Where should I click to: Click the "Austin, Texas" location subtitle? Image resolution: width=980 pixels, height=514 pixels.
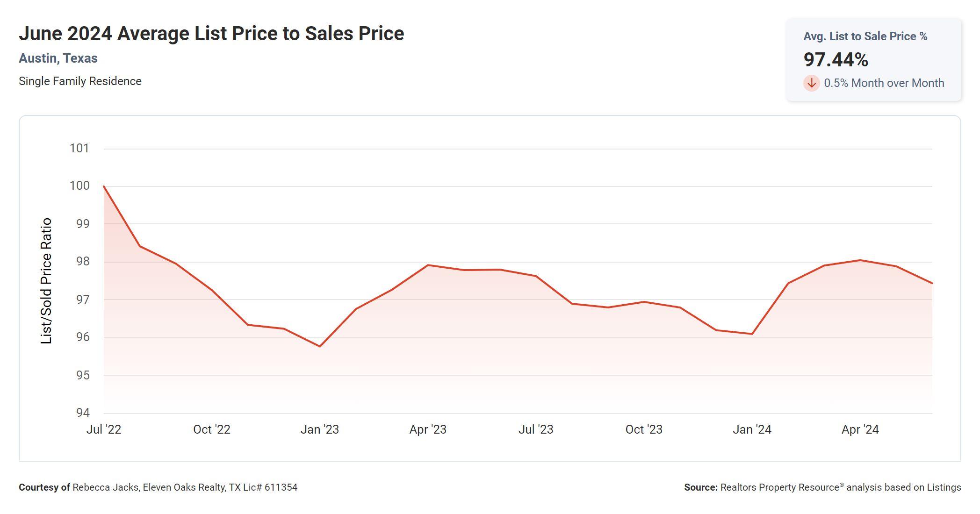point(58,58)
